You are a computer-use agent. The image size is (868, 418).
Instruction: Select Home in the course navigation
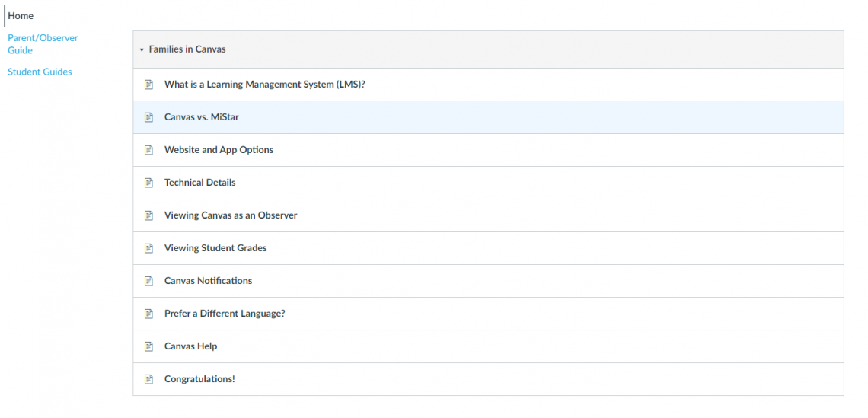[21, 15]
